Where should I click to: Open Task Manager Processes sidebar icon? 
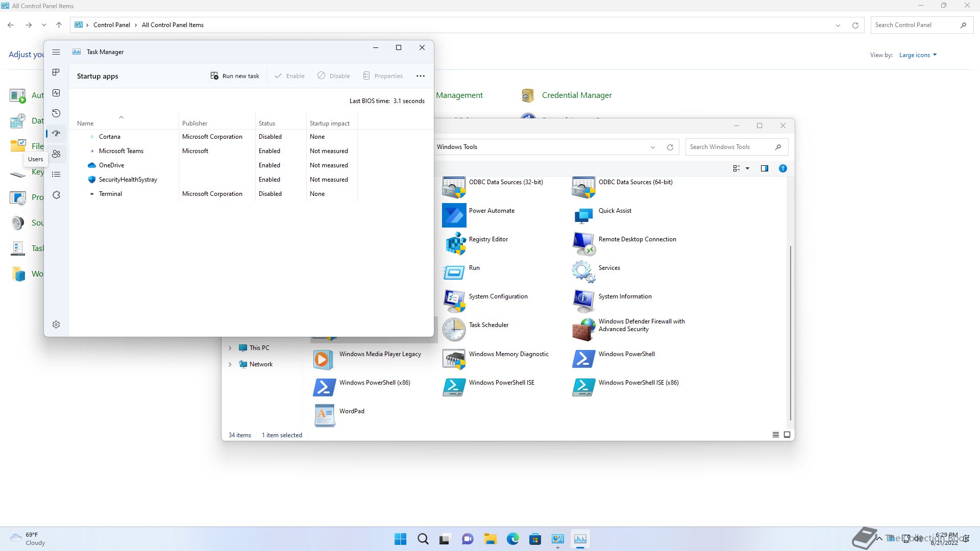pyautogui.click(x=56, y=72)
